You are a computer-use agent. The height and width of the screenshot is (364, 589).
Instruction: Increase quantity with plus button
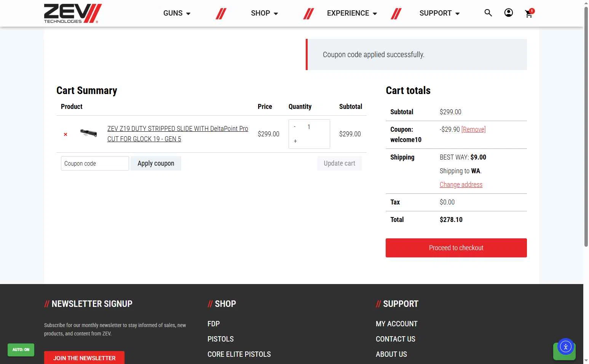pos(295,141)
